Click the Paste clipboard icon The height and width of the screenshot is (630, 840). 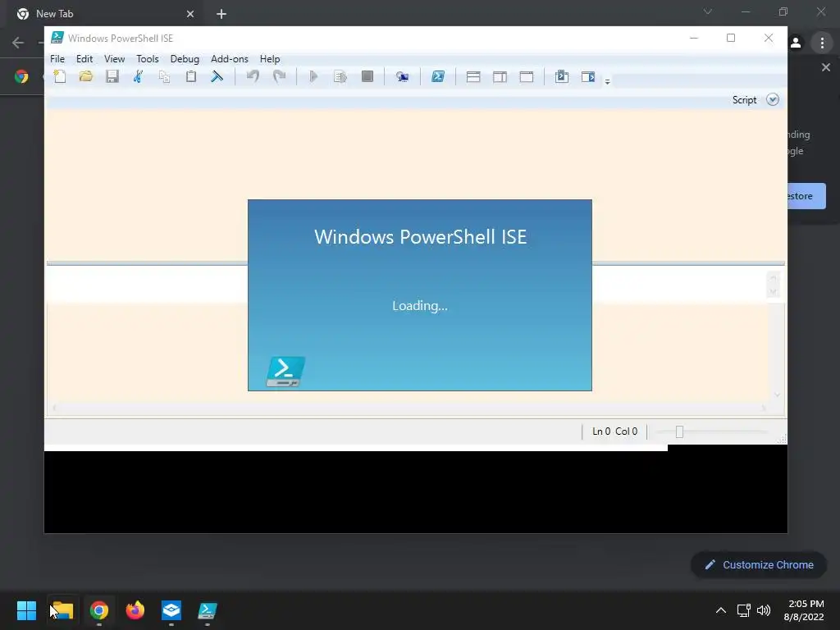pyautogui.click(x=190, y=76)
